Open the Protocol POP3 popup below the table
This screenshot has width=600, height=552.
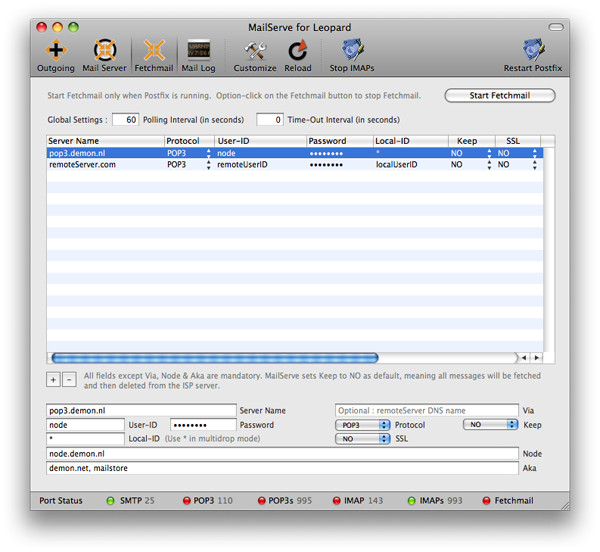362,425
